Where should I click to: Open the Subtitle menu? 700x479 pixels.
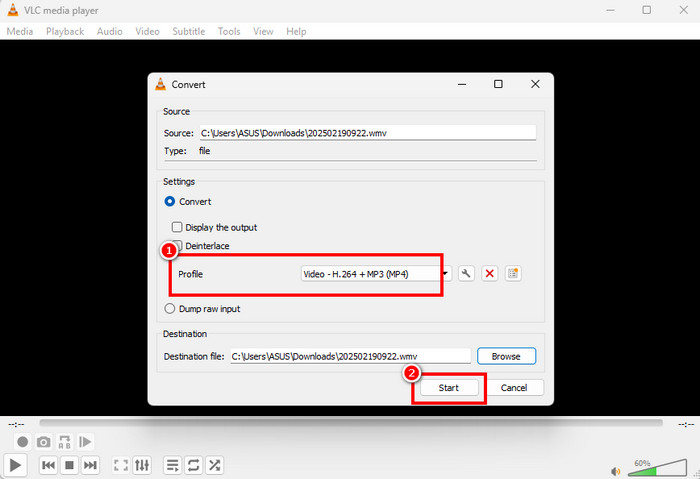[x=188, y=31]
